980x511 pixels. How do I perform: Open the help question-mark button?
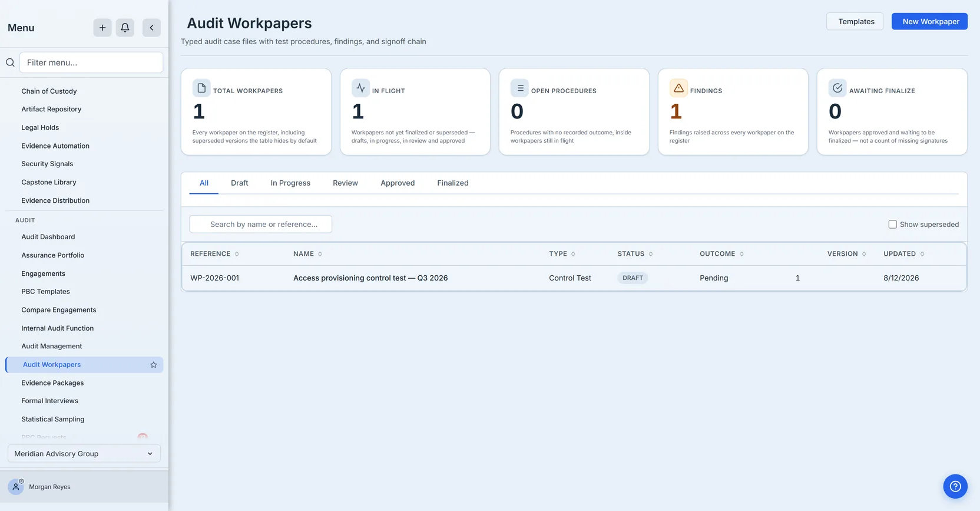pyautogui.click(x=955, y=486)
